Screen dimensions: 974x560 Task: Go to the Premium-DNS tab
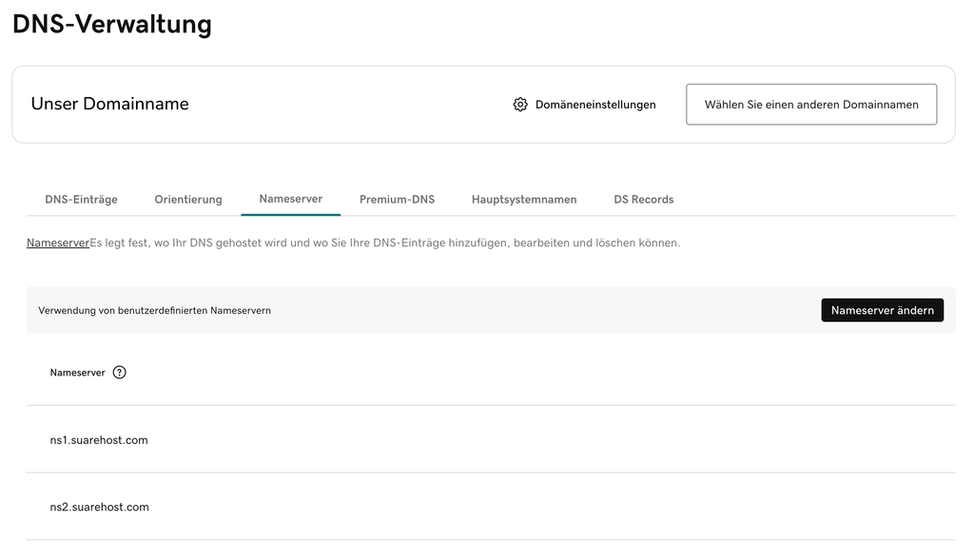(x=397, y=200)
